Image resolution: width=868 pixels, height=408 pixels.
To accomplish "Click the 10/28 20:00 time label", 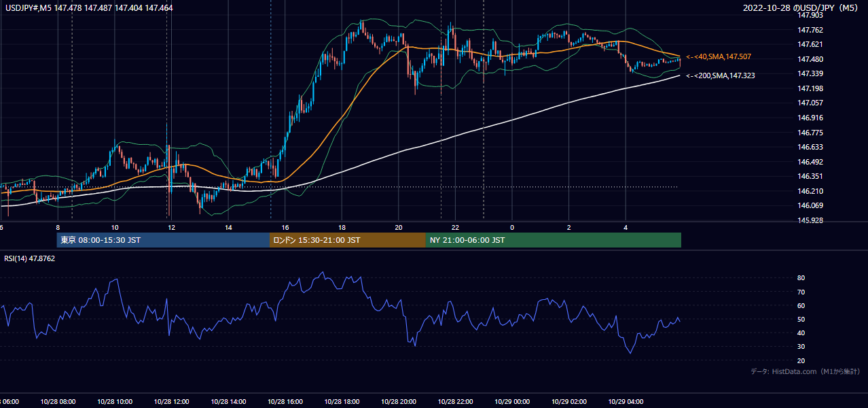I will [x=399, y=402].
